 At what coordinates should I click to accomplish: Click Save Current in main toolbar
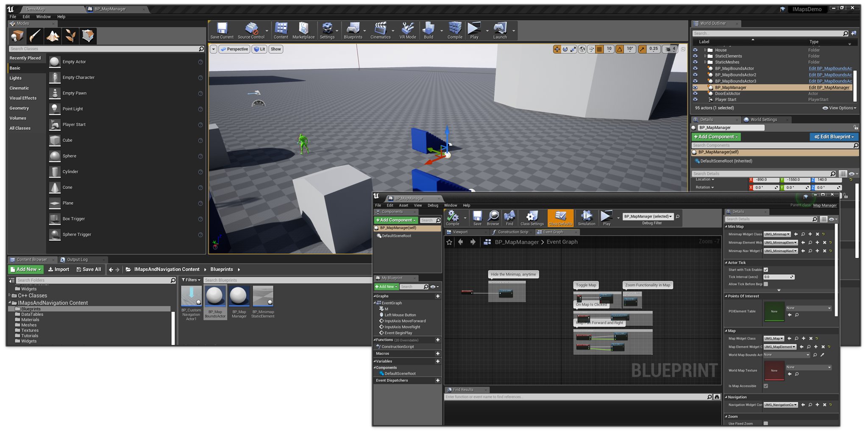coord(222,31)
